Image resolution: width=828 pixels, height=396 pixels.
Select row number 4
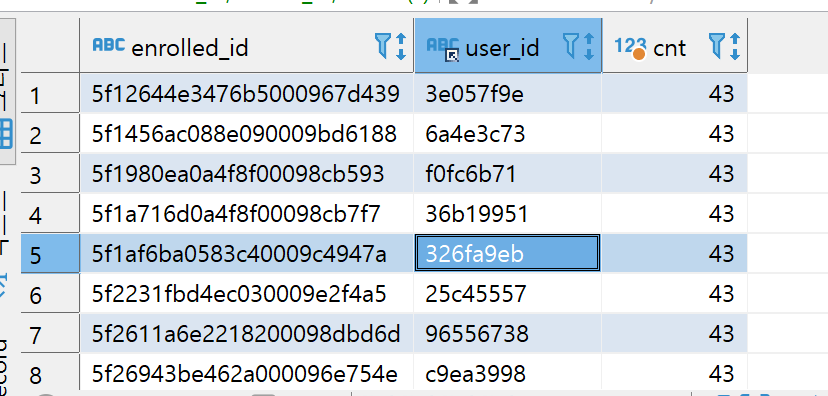pos(50,214)
